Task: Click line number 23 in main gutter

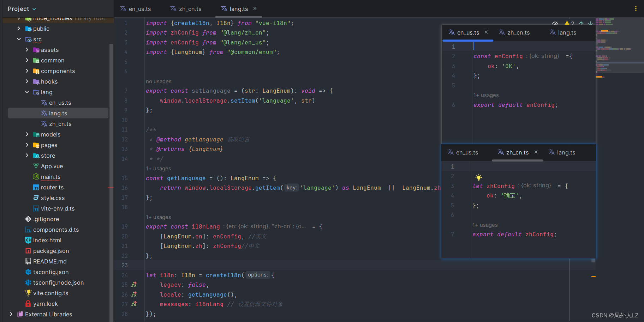Action: click(x=125, y=265)
